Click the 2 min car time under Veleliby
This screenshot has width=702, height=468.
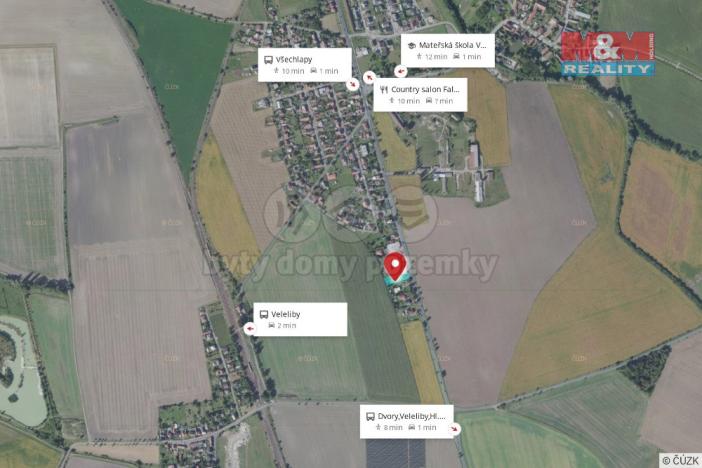click(x=282, y=326)
